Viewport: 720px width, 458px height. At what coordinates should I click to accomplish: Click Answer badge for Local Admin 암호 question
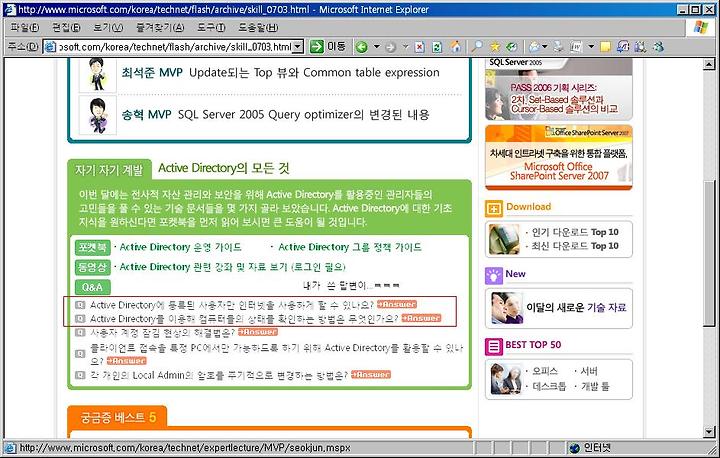[x=371, y=374]
